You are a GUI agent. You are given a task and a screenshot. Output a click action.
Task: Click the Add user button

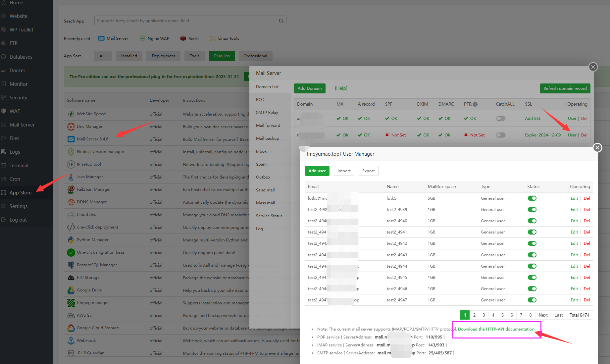[x=317, y=171]
